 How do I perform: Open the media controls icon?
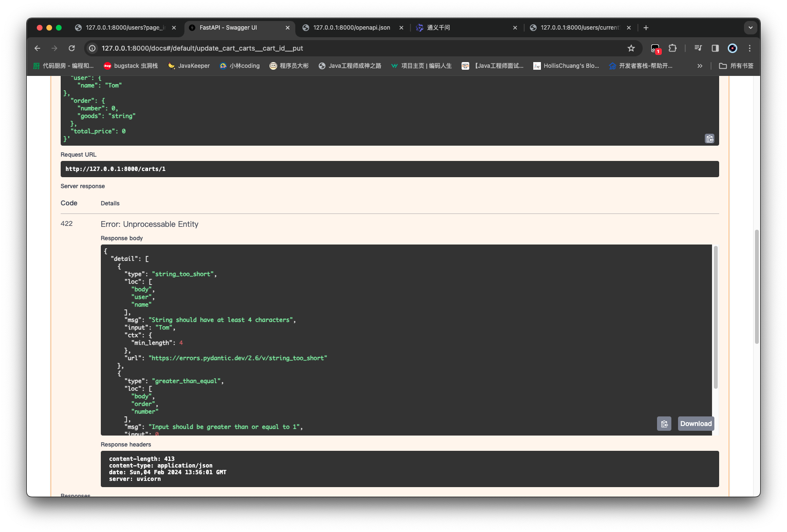pos(698,48)
